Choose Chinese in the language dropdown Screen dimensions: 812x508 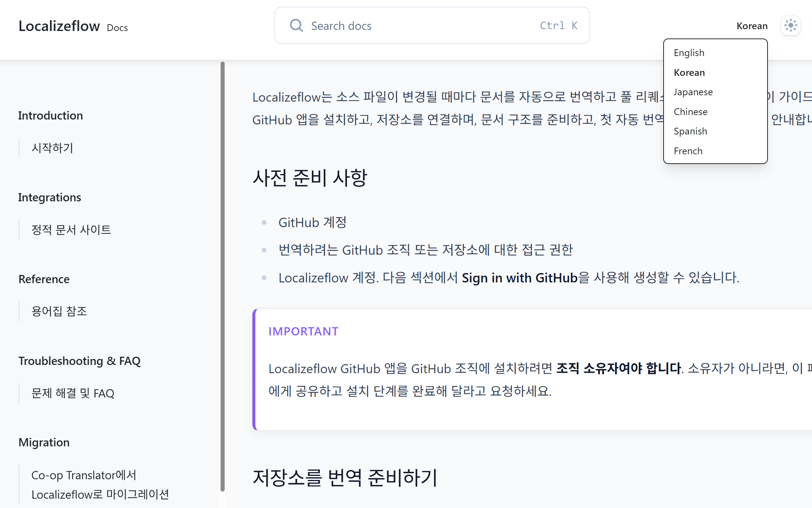[690, 112]
